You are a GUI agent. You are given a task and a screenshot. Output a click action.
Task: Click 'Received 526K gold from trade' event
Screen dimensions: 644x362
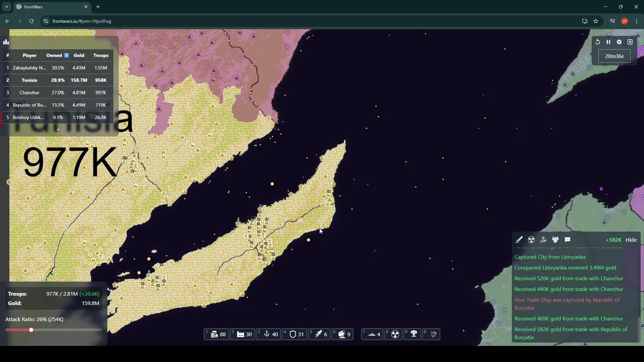(569, 279)
